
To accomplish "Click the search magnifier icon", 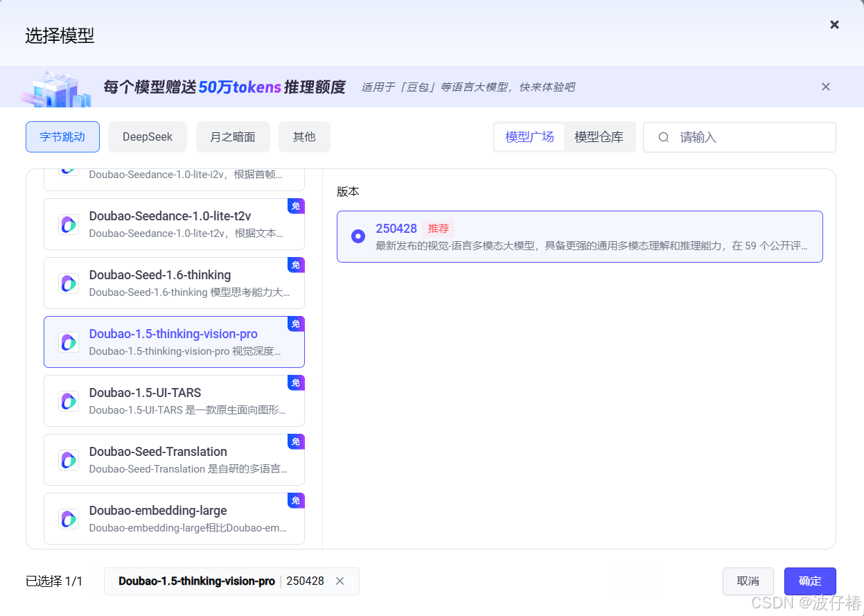I will point(663,137).
